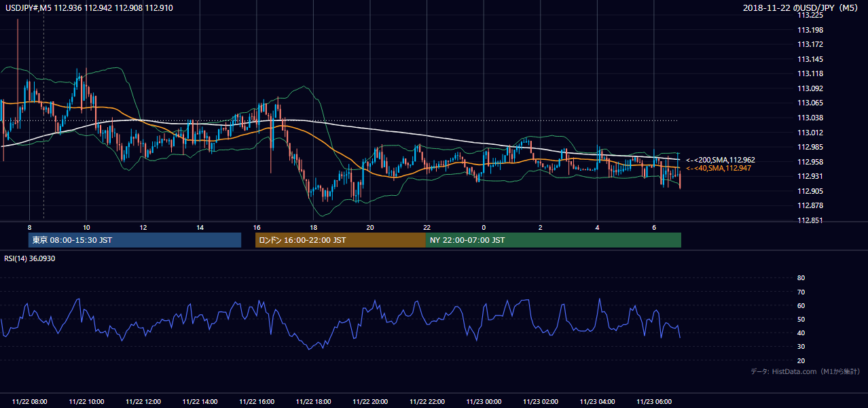868x408 pixels.
Task: Click RSI scale value 50
Action: 801,319
